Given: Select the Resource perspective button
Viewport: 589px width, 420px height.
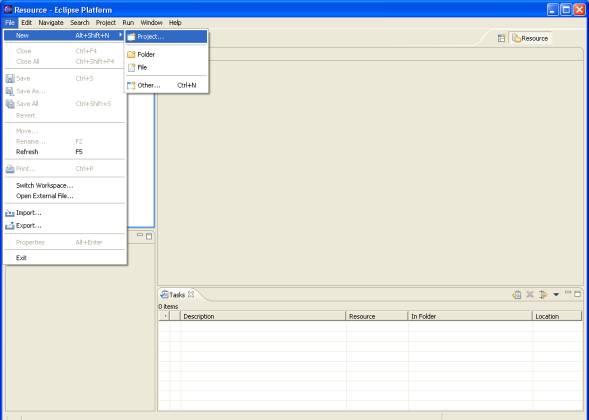Looking at the screenshot, I should click(x=530, y=38).
